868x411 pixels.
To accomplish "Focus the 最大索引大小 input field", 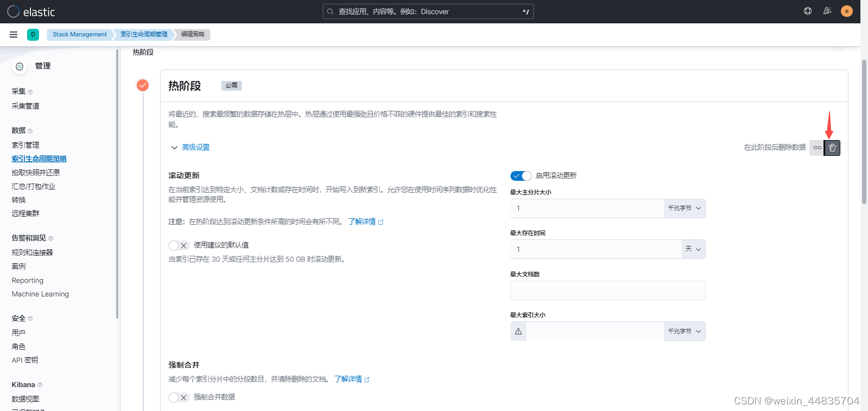I will [x=595, y=331].
